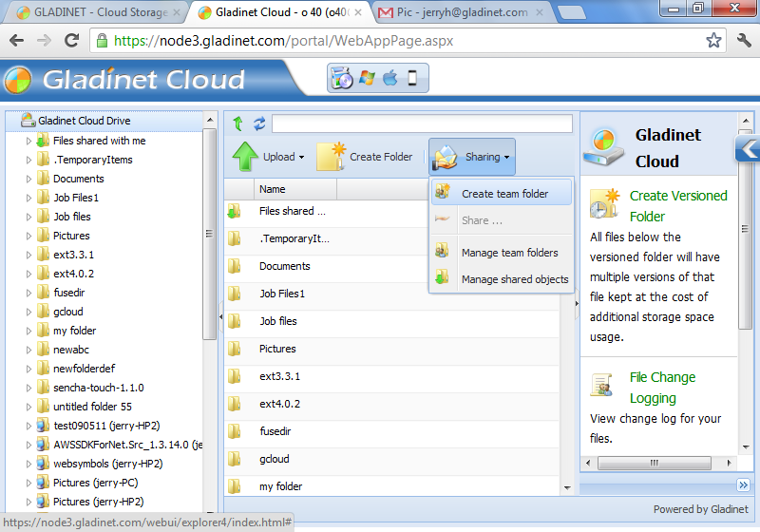Click the Windows logo client icon
Image resolution: width=760 pixels, height=532 pixels.
coord(367,78)
